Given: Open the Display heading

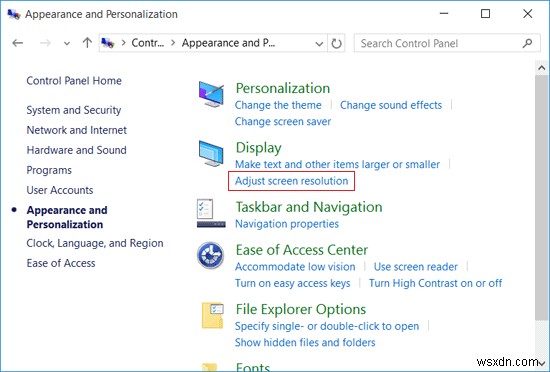Looking at the screenshot, I should (259, 148).
